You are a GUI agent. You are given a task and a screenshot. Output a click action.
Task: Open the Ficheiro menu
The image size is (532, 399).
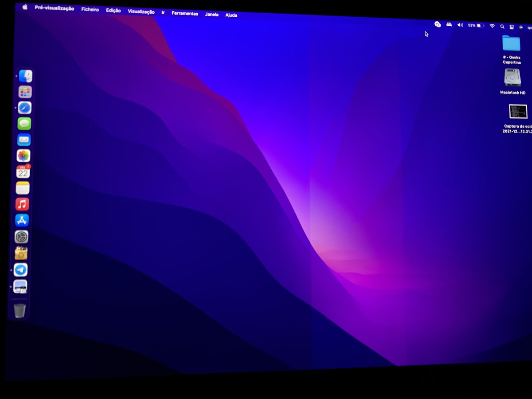[x=90, y=9]
